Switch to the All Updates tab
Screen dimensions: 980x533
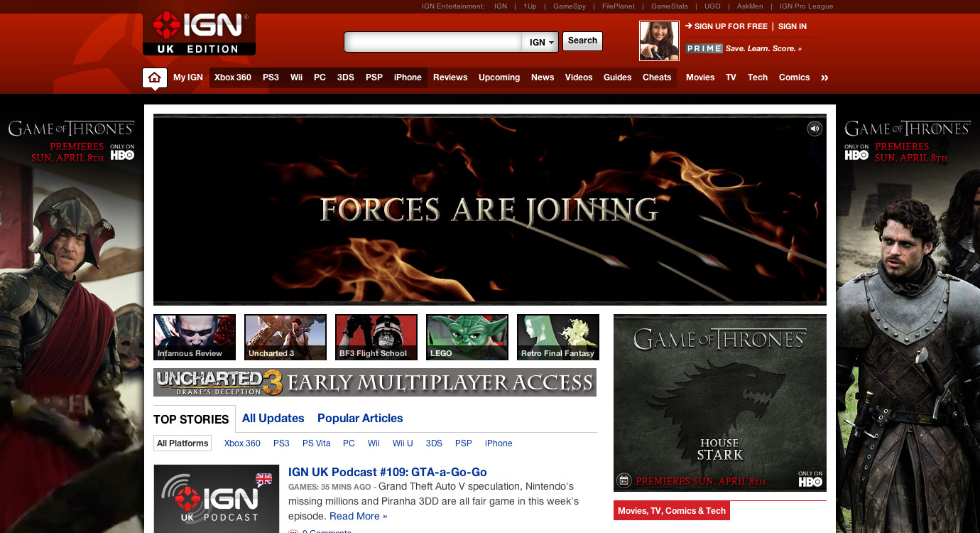273,419
